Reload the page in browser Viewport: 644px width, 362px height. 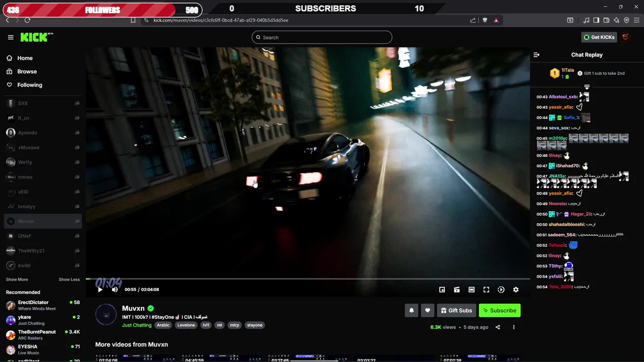[27, 20]
